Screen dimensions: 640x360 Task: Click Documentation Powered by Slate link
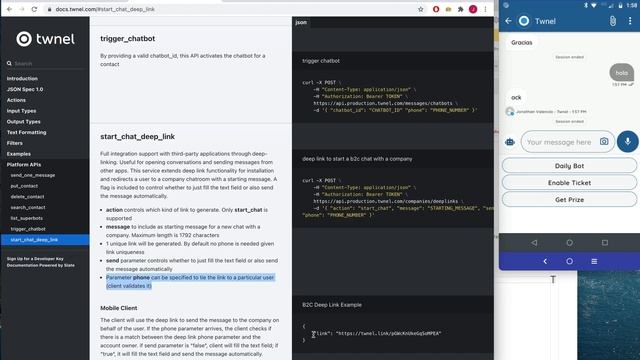[x=40, y=265]
